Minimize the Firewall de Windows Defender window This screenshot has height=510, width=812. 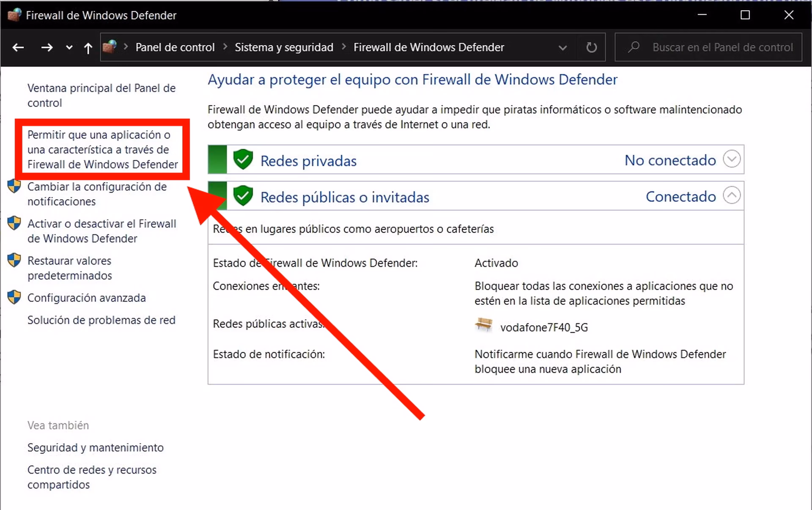pyautogui.click(x=702, y=15)
